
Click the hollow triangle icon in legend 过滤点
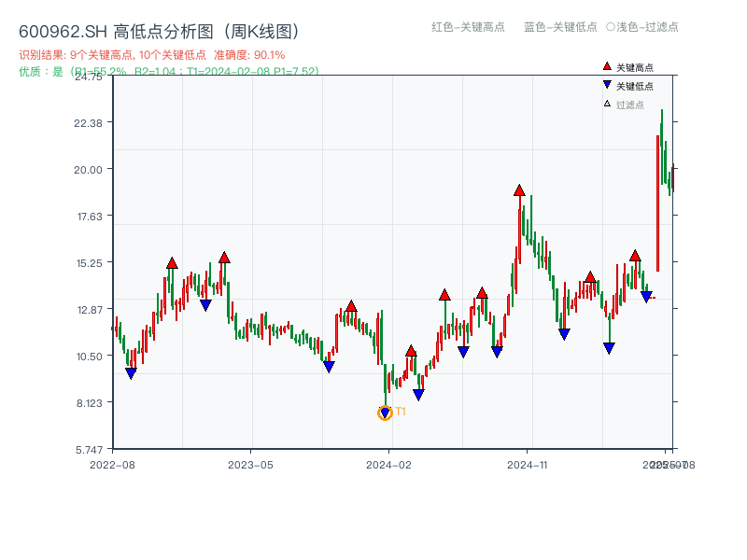tap(607, 104)
